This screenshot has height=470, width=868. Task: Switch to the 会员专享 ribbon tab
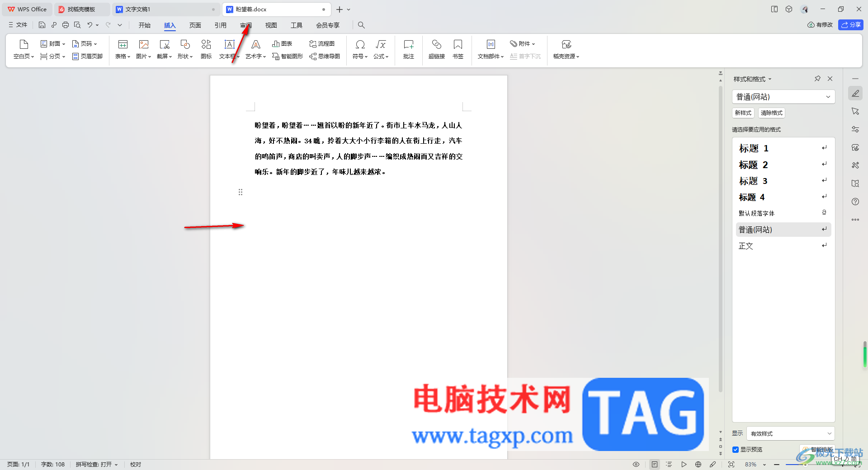[328, 25]
